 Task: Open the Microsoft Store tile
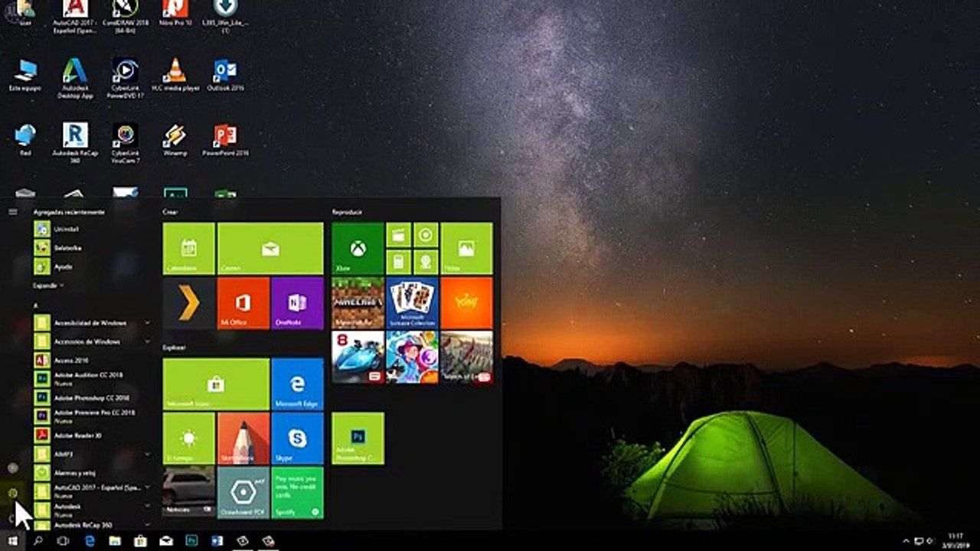(x=216, y=384)
